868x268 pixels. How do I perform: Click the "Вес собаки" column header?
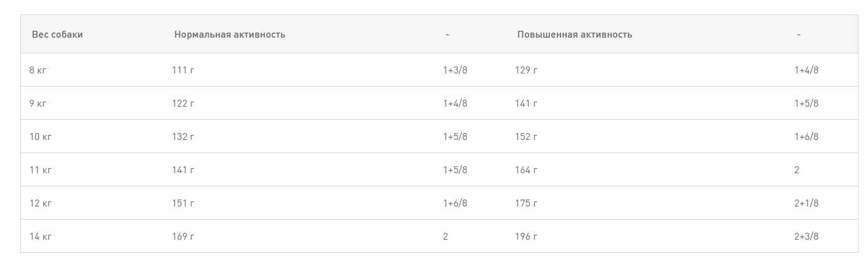coord(57,35)
